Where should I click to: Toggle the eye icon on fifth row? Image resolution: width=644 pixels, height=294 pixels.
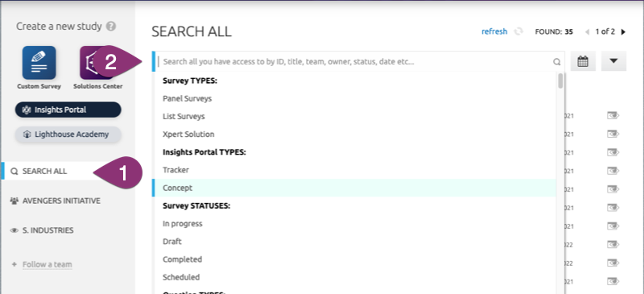[x=613, y=189]
